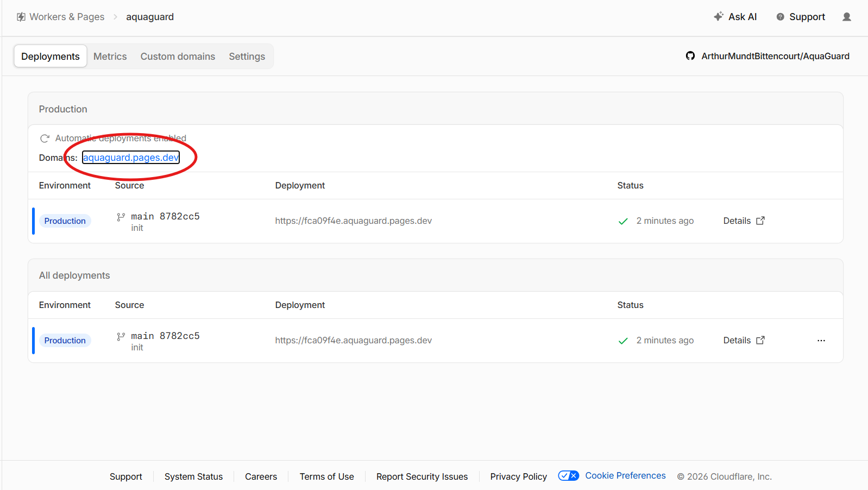This screenshot has width=868, height=490.
Task: Click the Deployment column header in the Production section
Action: click(300, 185)
